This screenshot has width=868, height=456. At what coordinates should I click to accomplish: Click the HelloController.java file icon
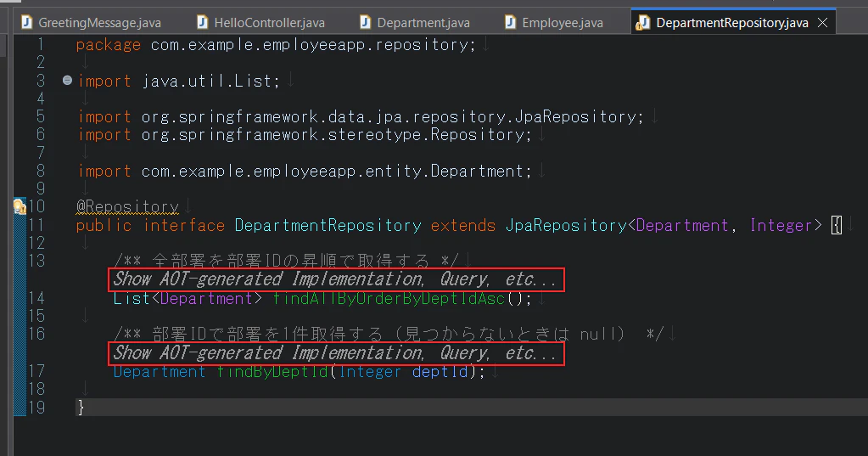[202, 22]
